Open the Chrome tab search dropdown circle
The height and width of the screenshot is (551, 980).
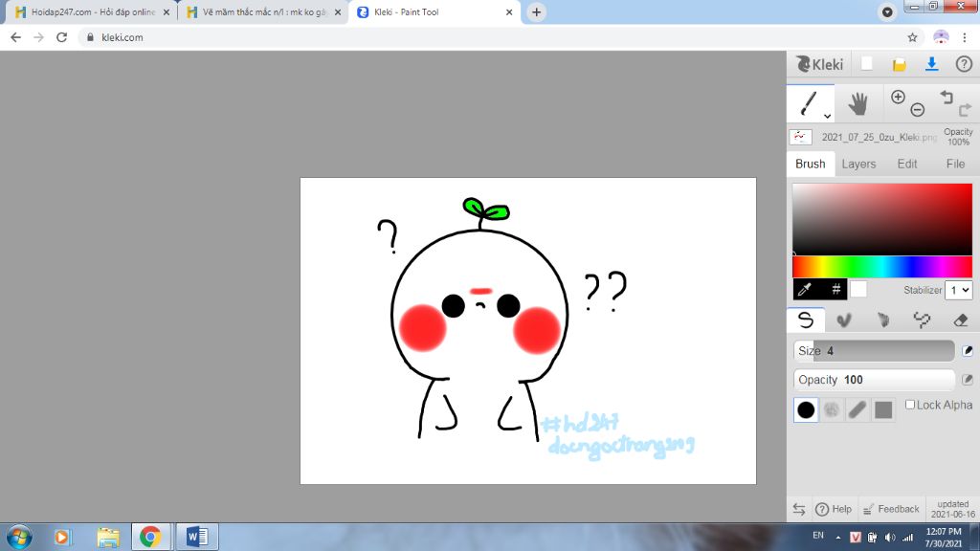pos(887,11)
